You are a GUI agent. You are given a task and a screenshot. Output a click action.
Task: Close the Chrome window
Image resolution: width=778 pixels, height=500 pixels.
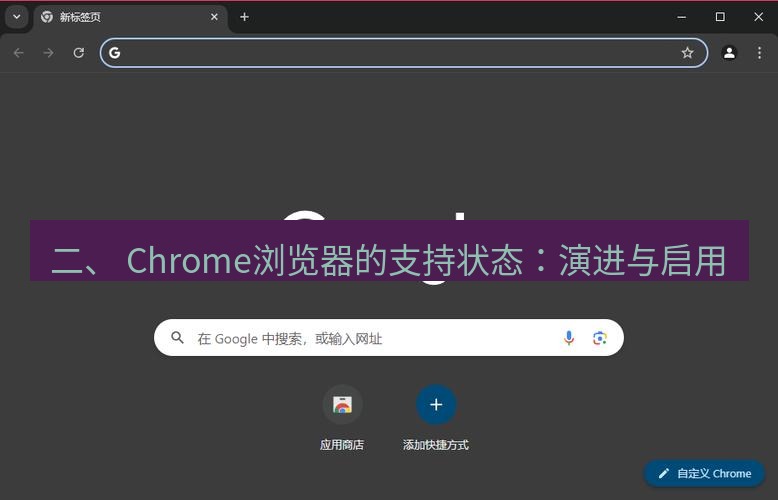[758, 17]
